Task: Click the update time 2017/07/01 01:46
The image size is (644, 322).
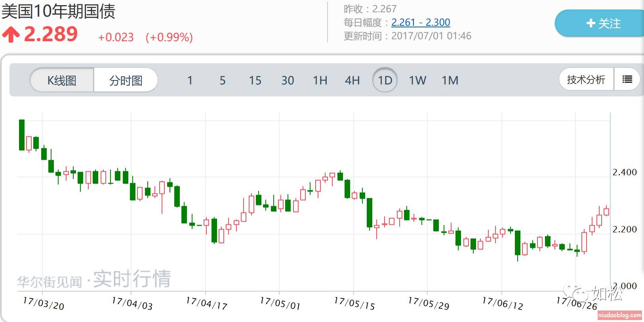Action: (x=431, y=36)
